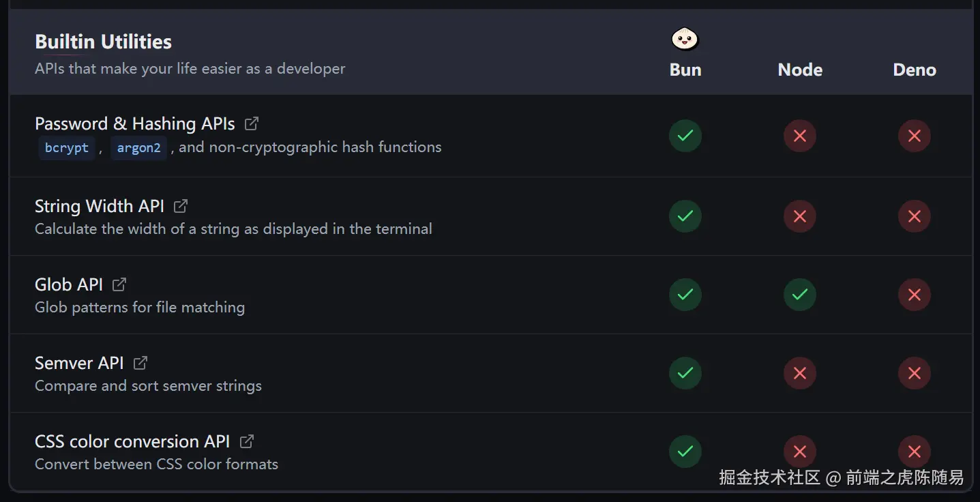Click Deno's red cross in Glob API row

[914, 295]
